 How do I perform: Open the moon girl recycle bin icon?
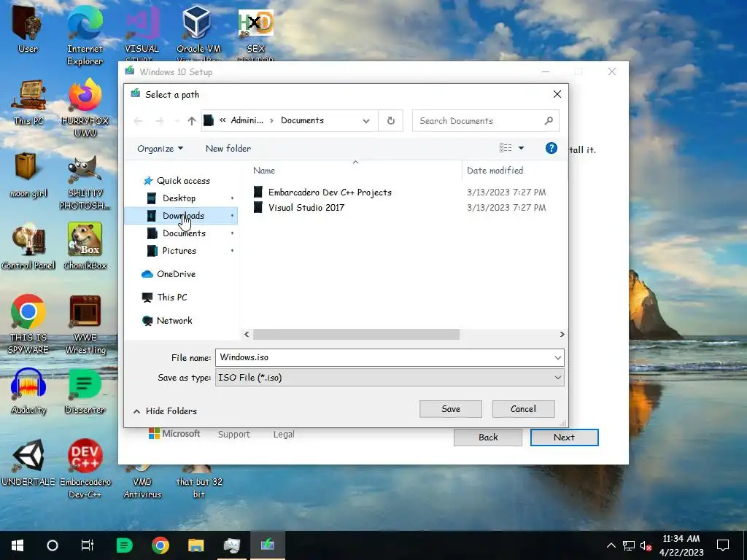[28, 174]
